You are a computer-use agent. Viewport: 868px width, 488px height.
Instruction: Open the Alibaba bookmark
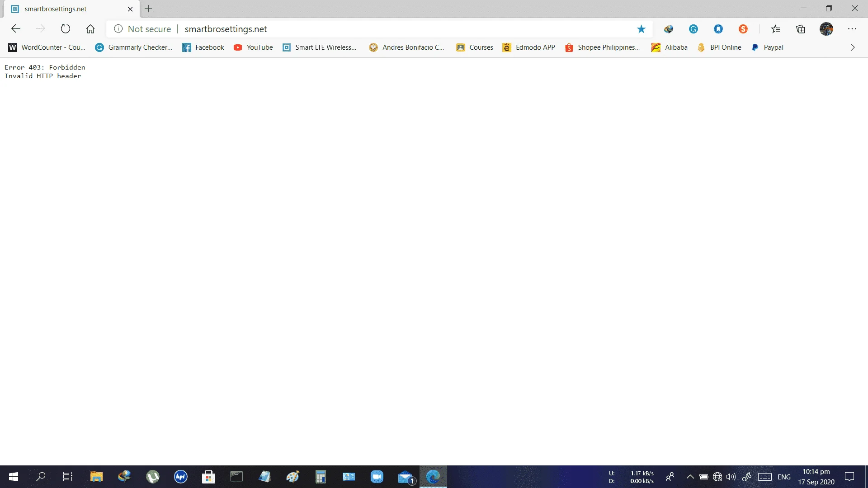tap(670, 47)
